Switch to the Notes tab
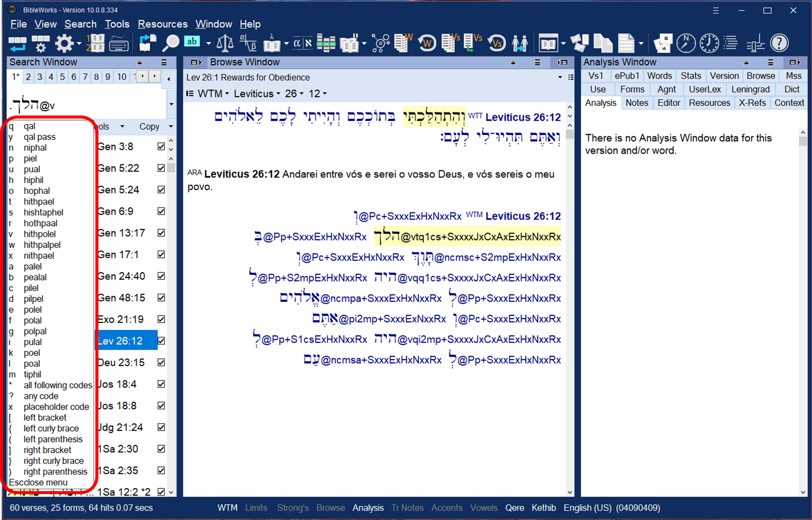812x520 pixels. [x=637, y=103]
